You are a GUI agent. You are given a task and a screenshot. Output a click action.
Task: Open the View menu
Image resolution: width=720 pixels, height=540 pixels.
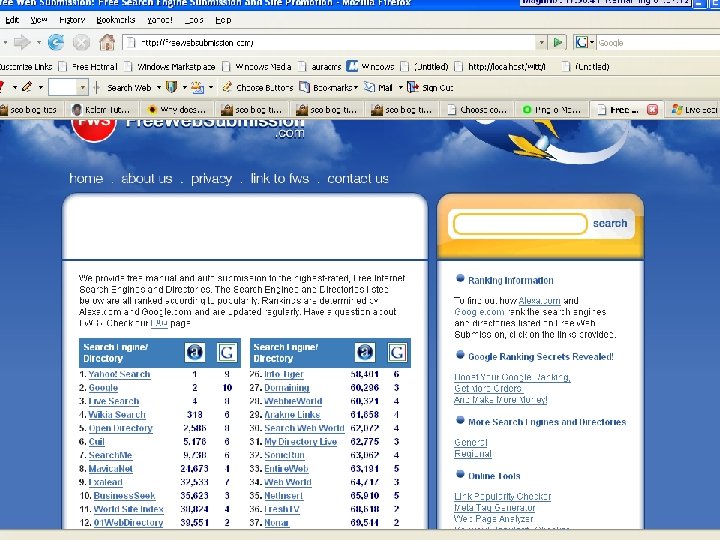click(x=39, y=20)
